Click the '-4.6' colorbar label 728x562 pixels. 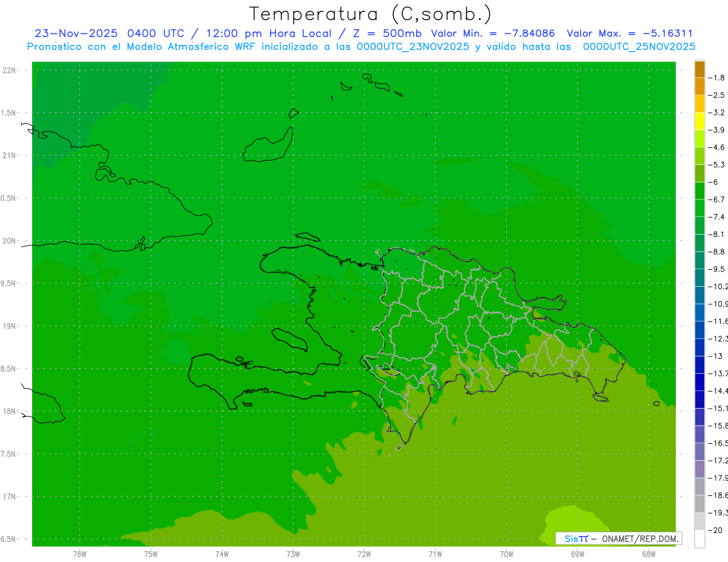tap(716, 147)
